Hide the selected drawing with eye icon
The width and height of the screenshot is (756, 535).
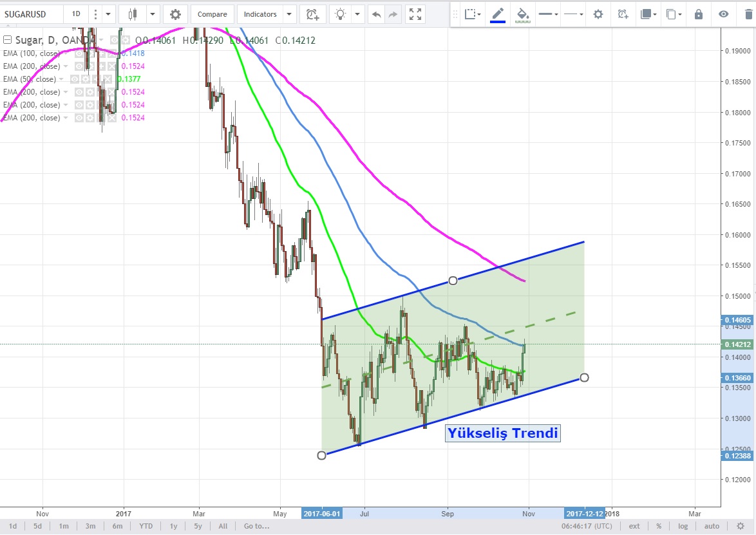724,14
